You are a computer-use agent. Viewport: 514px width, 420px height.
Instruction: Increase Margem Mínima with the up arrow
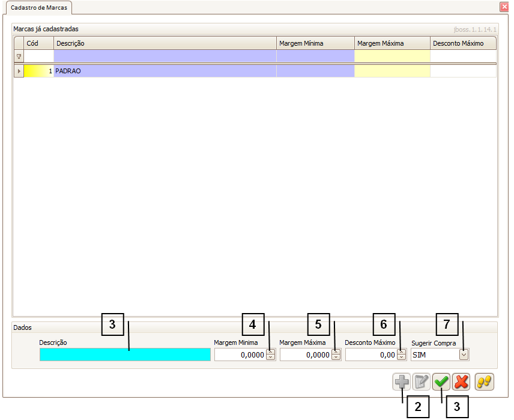[x=270, y=352]
